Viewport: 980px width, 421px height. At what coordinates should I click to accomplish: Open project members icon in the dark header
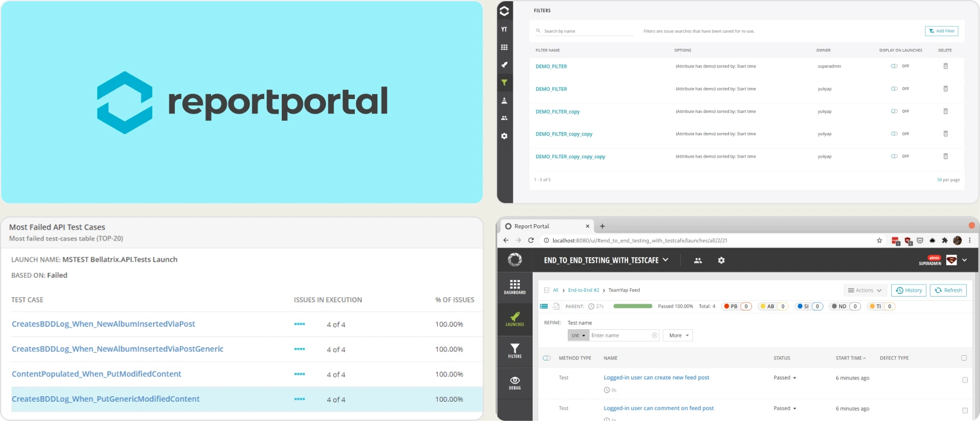click(698, 260)
